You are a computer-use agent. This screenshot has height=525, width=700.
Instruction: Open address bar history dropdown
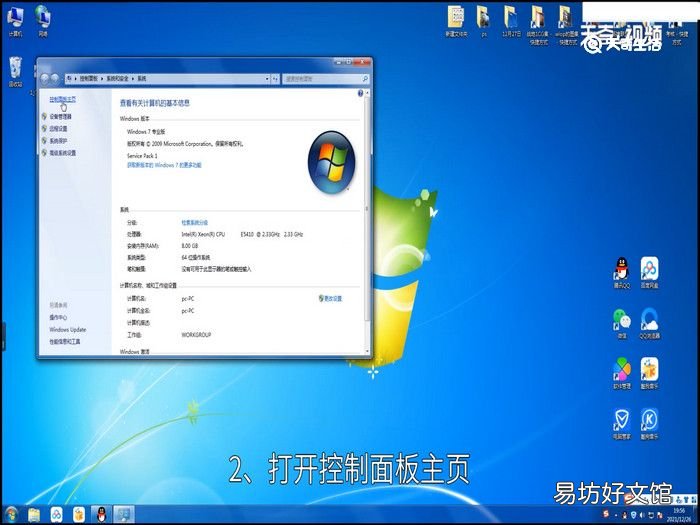click(x=267, y=79)
